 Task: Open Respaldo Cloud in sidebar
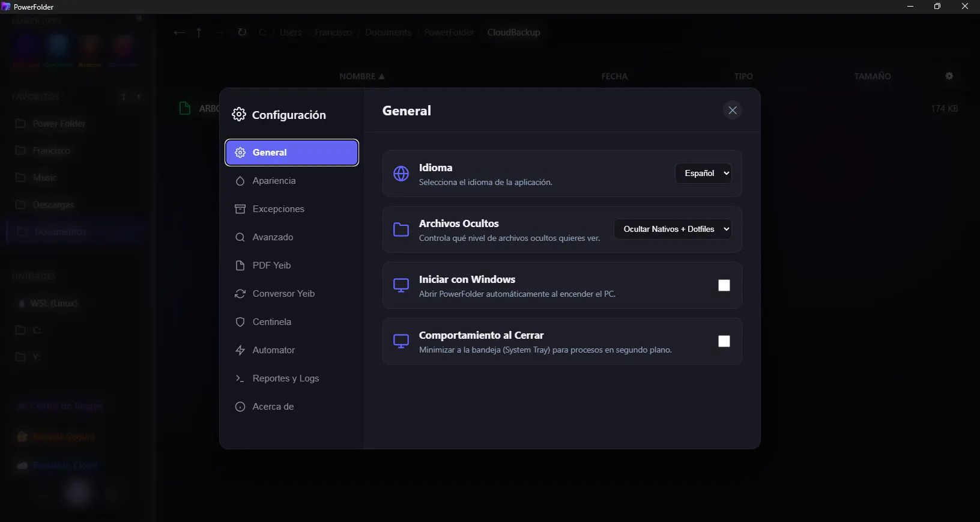(75, 466)
